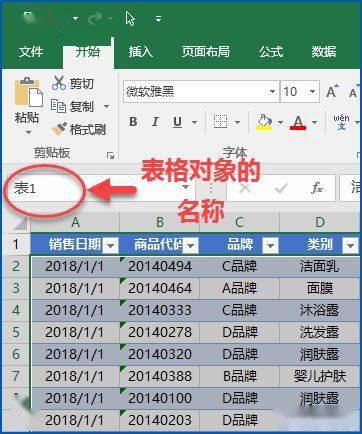Click the Copy icon
Screen dimensions: 362x434
(58, 106)
